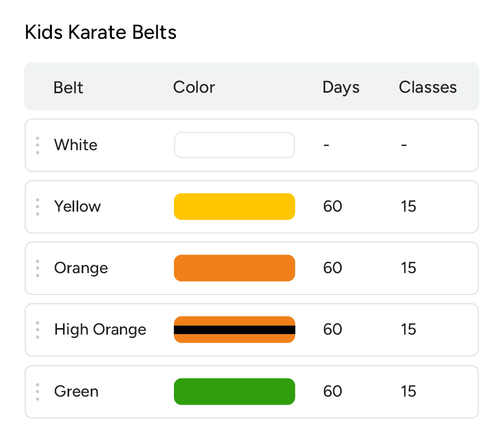Click the High Orange belt name
Viewport: 504px width, 446px height.
100,330
